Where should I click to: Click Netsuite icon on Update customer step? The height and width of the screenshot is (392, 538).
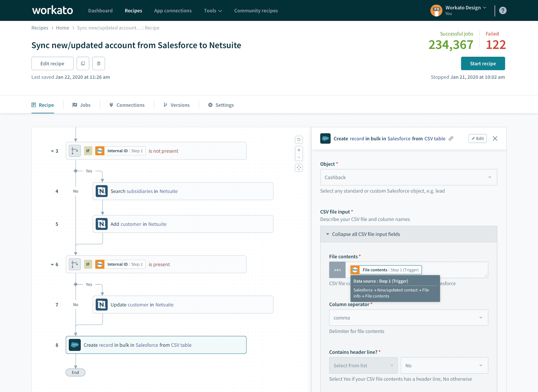point(102,305)
